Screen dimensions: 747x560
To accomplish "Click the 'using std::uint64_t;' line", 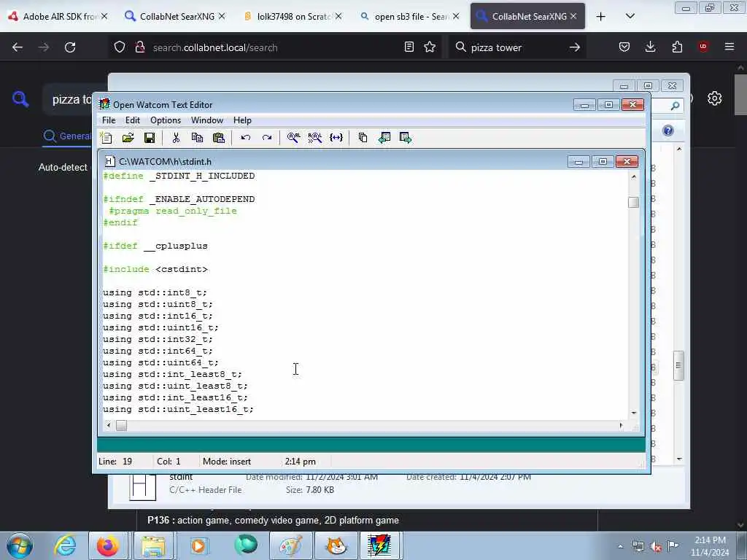I will 160,363.
